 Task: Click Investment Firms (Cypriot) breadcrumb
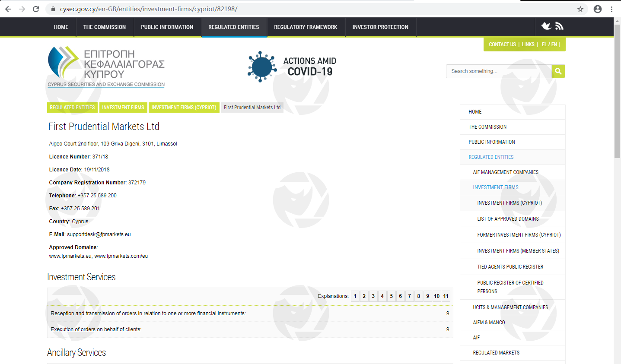point(184,108)
